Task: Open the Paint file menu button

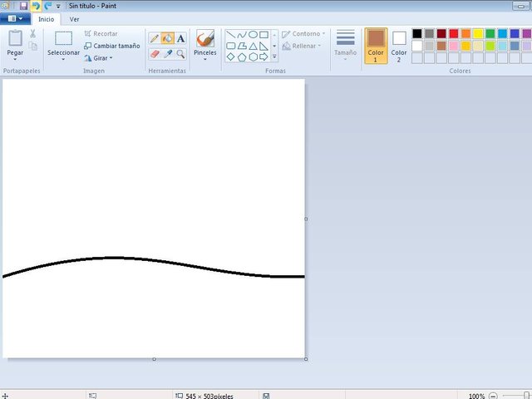Action: [x=15, y=18]
